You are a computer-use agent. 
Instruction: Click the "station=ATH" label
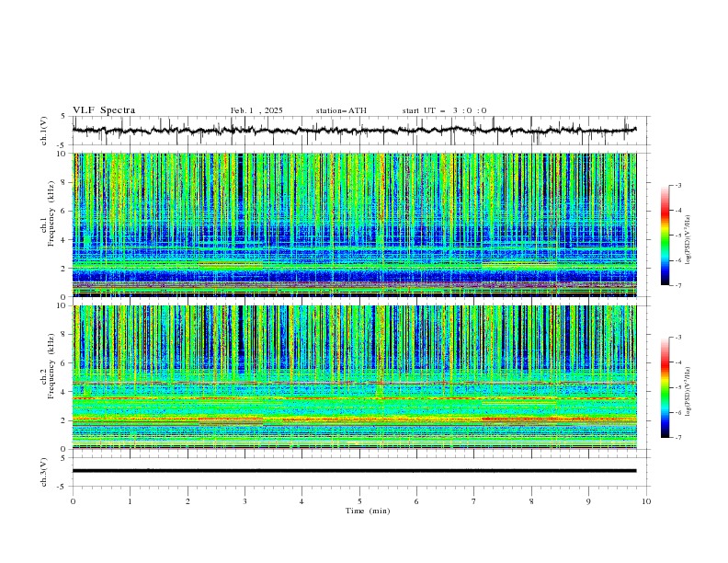tap(341, 110)
